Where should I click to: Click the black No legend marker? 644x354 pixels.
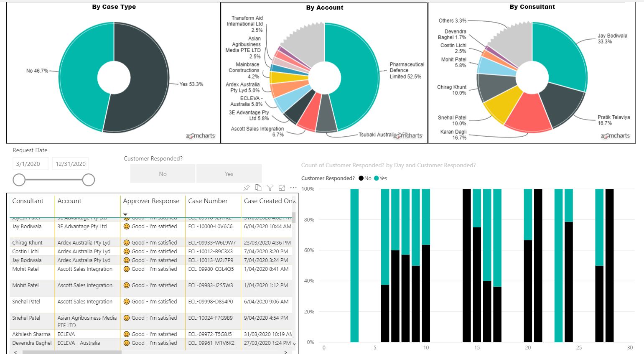pos(361,178)
